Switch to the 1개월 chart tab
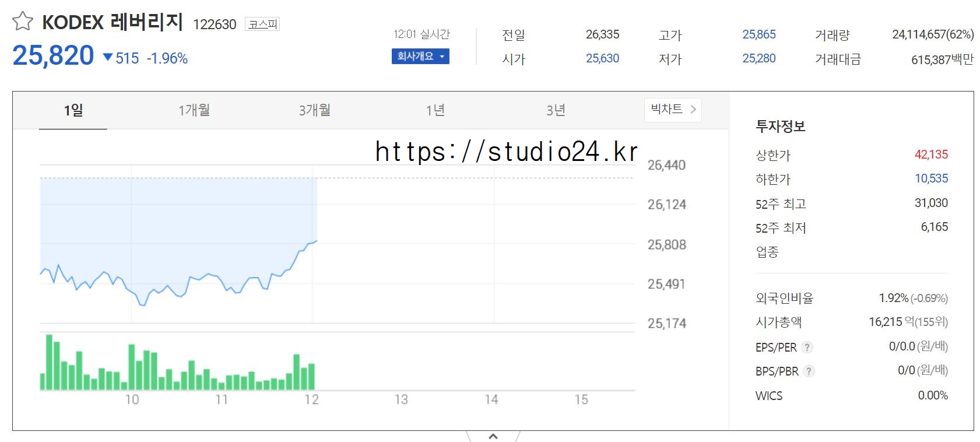 point(194,110)
